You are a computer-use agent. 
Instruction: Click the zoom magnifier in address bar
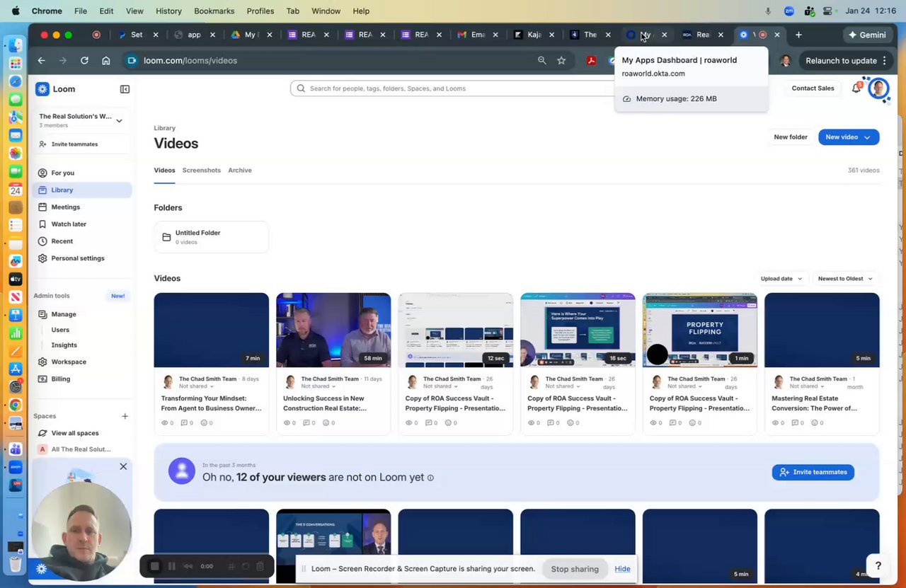(x=541, y=61)
